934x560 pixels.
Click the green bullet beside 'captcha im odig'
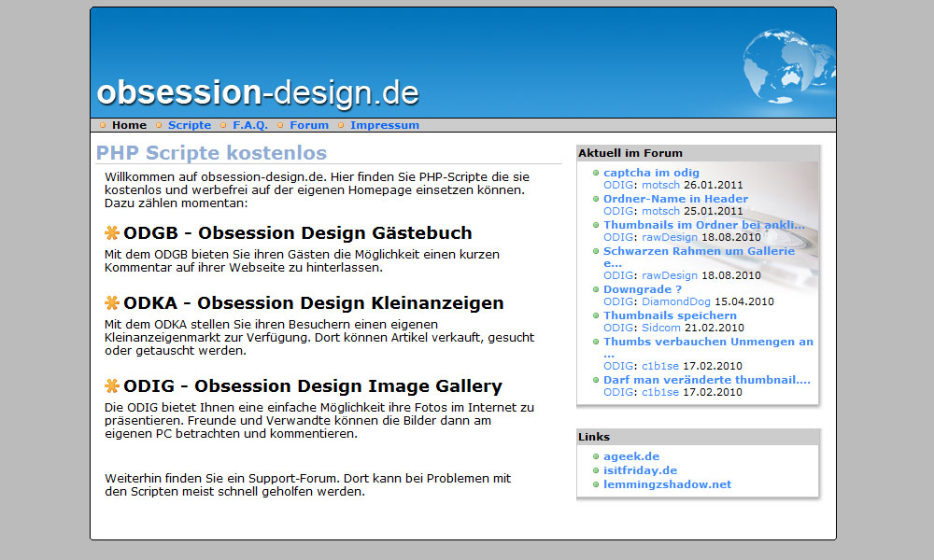pyautogui.click(x=596, y=173)
